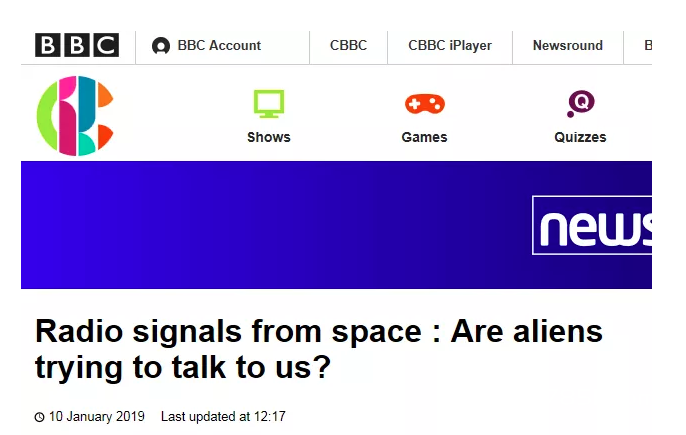
Task: Open the Quizzes text label
Action: (x=580, y=137)
